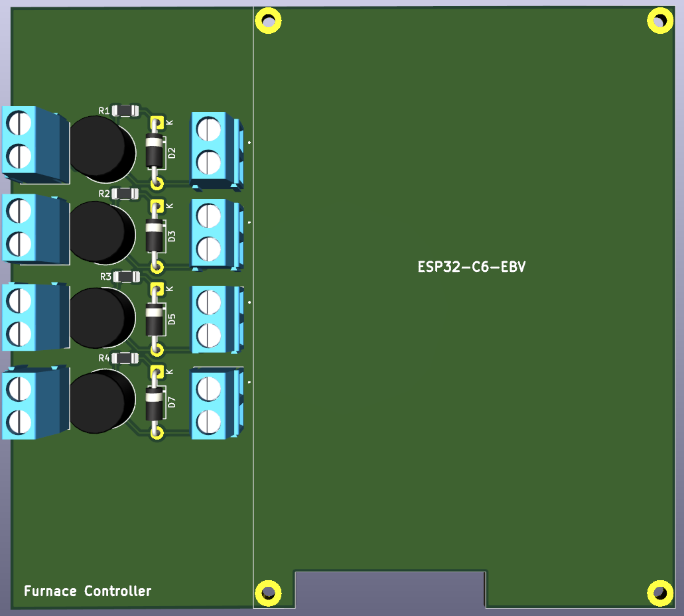Click the D5 diode body
This screenshot has width=684, height=616.
155,318
